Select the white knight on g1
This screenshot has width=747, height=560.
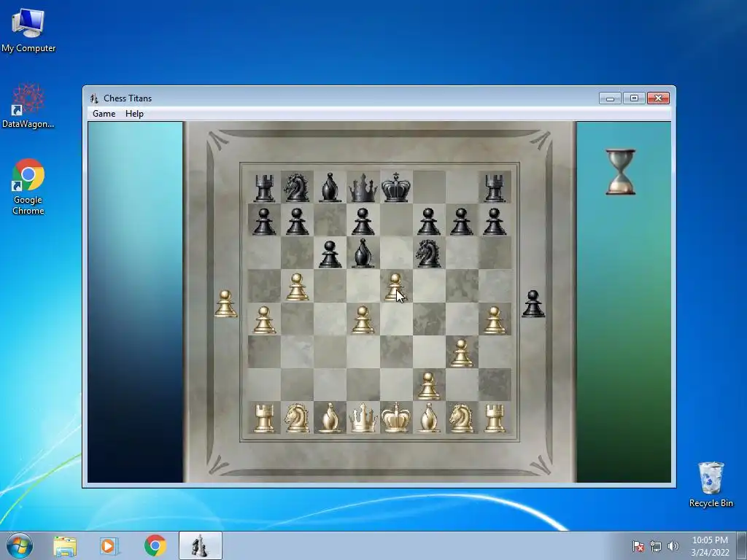point(461,418)
